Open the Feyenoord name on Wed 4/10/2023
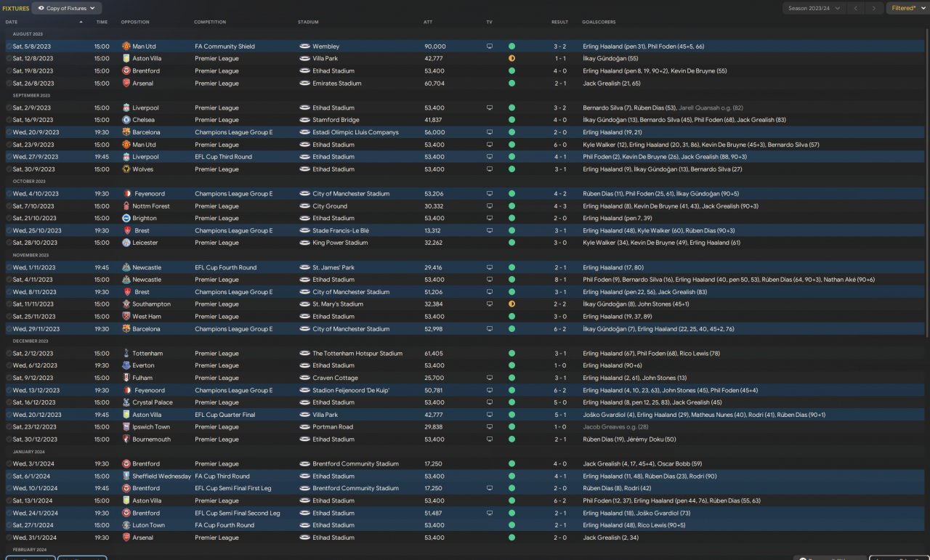The width and height of the screenshot is (930, 560). point(149,194)
